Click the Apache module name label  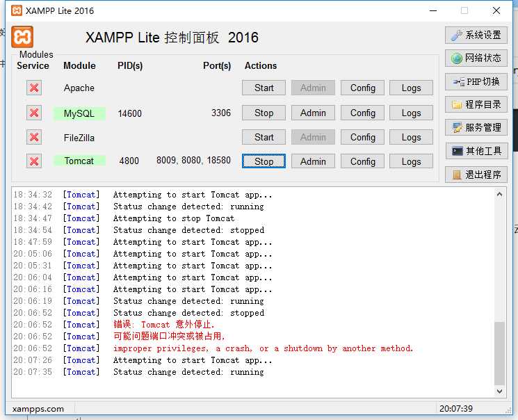[79, 88]
